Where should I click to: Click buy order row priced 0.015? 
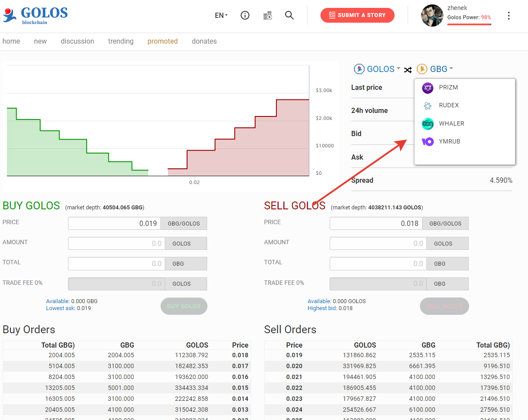pos(126,388)
